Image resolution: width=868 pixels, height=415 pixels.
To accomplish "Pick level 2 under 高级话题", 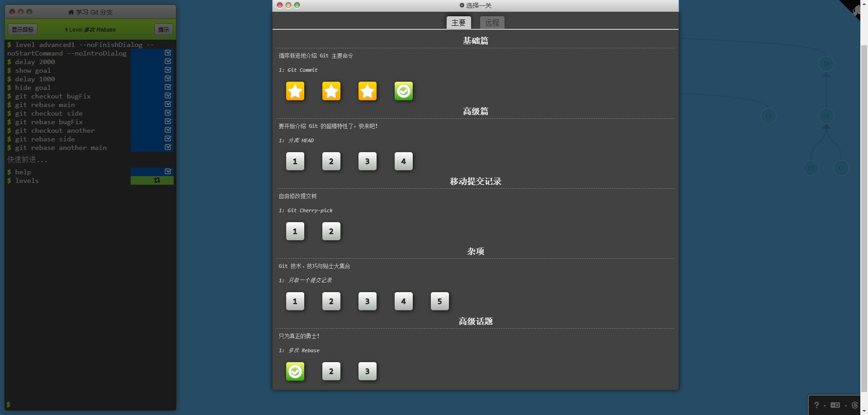I will 331,371.
